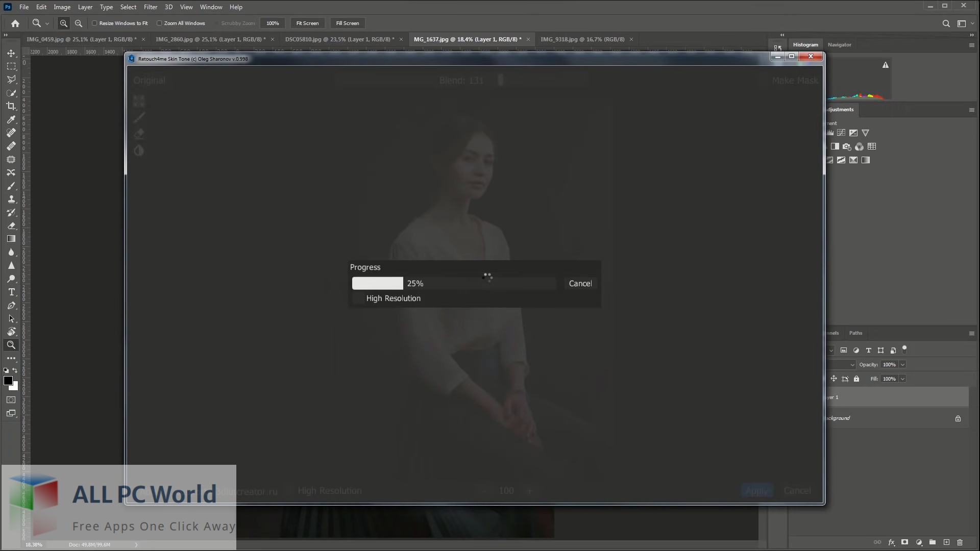Switch to IMG_9318.jpg document tab
980x551 pixels.
pos(582,39)
